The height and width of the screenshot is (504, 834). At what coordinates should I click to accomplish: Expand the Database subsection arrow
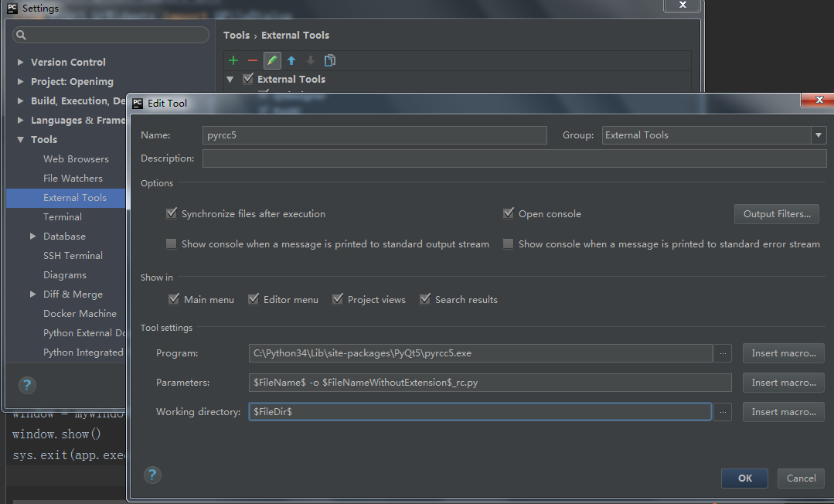[33, 236]
